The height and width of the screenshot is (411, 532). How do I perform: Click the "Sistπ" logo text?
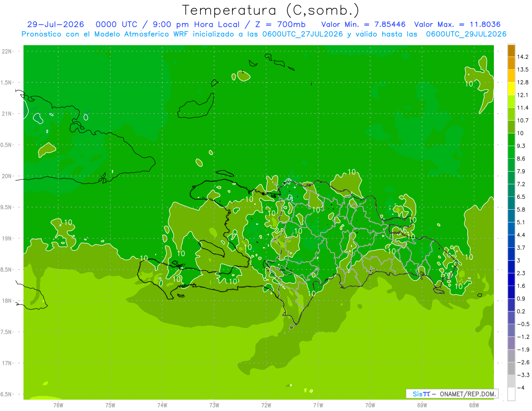pyautogui.click(x=421, y=394)
